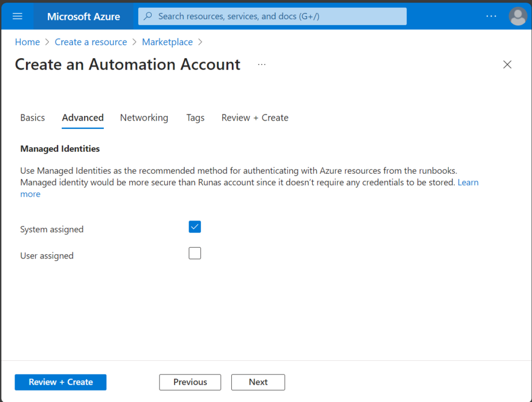
Task: Click the User assigned label
Action: tap(47, 256)
